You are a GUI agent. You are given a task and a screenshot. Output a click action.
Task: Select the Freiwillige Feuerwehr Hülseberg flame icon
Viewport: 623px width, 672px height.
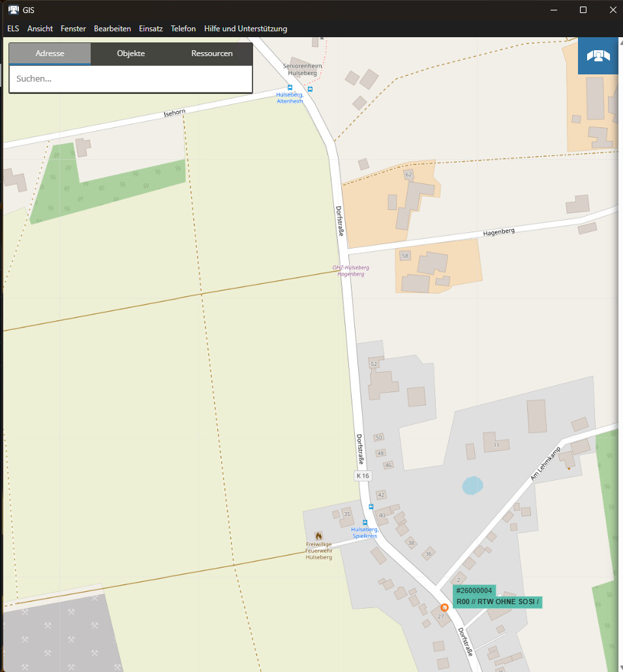click(318, 536)
